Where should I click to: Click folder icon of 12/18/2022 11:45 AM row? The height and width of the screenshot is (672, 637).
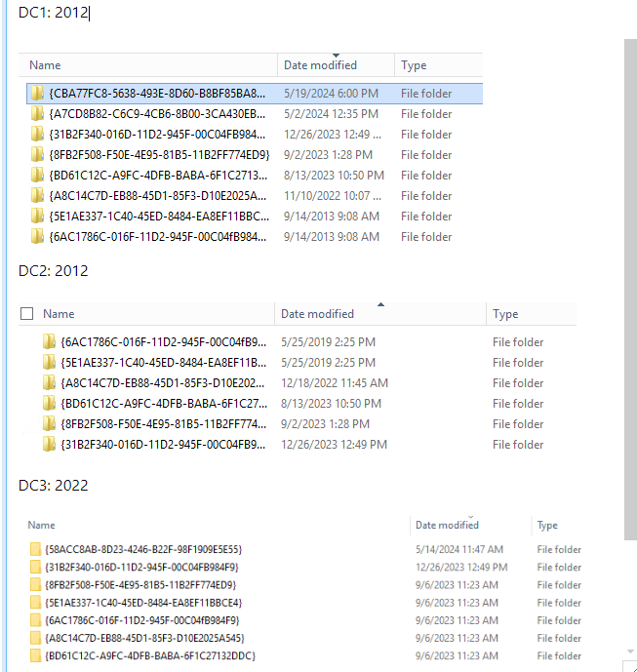pyautogui.click(x=49, y=382)
